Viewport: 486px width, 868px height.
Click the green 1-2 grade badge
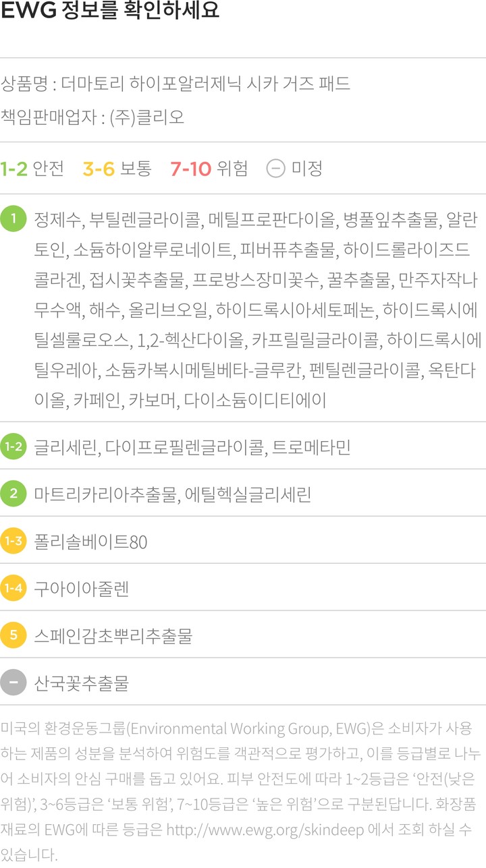click(13, 446)
